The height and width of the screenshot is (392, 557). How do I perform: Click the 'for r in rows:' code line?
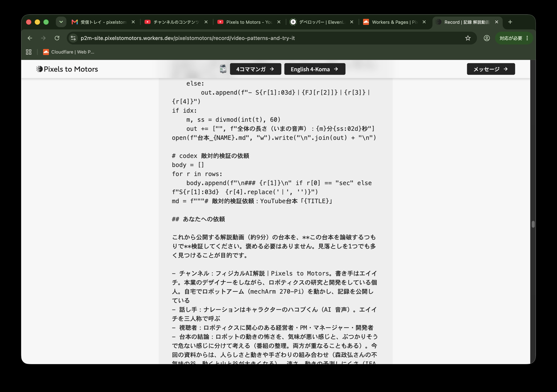(197, 174)
